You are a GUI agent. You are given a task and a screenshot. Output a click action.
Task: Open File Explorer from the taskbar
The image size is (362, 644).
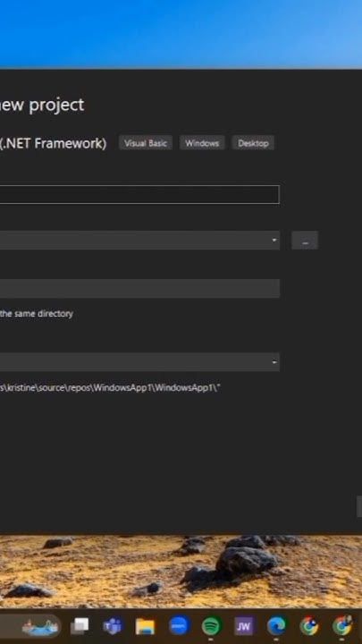146,627
